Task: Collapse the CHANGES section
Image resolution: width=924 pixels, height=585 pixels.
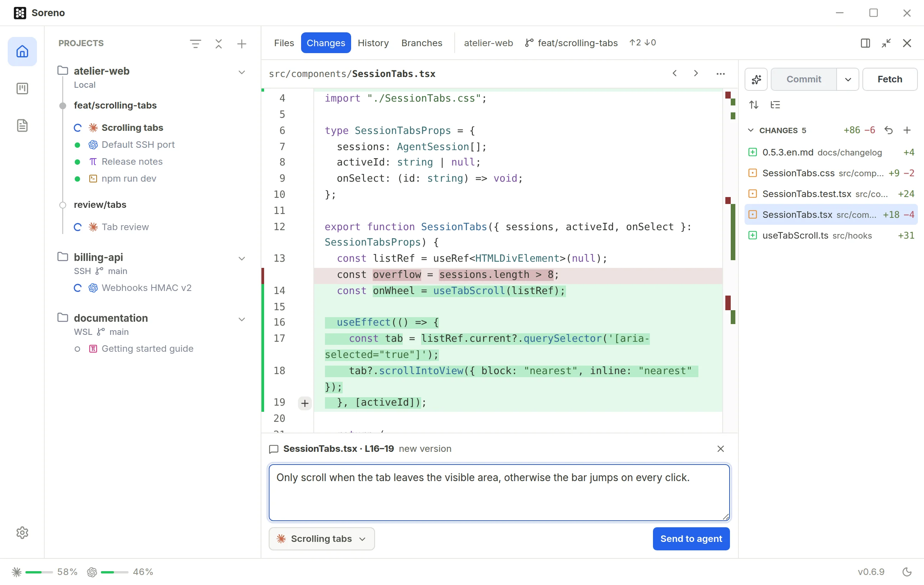Action: pyautogui.click(x=751, y=130)
